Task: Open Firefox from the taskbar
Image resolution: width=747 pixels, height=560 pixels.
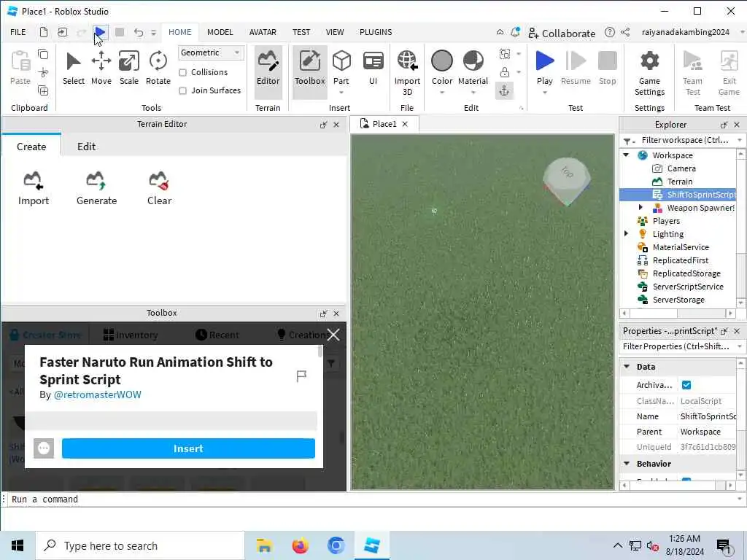Action: click(x=300, y=545)
